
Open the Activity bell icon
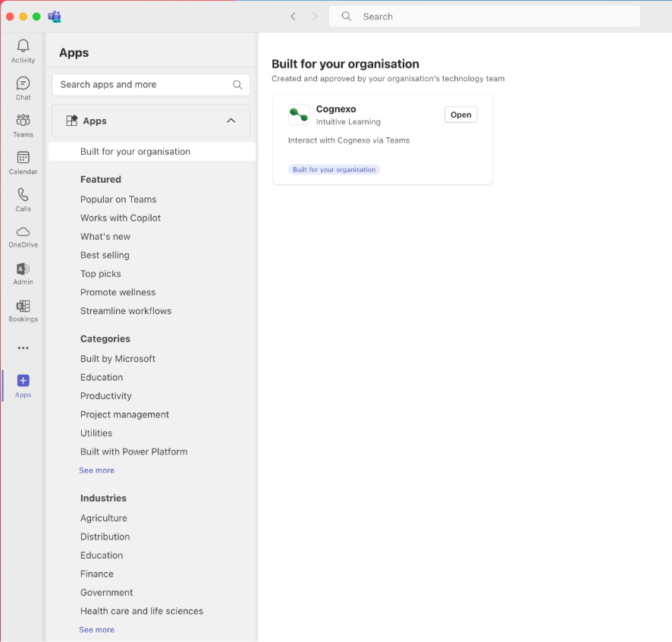23,46
